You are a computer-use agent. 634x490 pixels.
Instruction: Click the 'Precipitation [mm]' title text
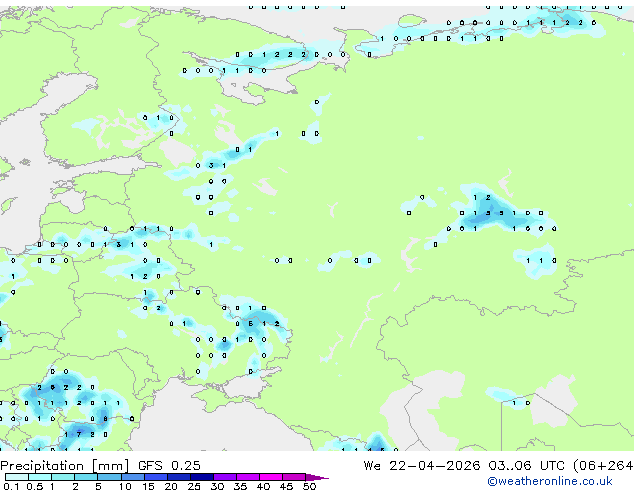[x=65, y=466]
